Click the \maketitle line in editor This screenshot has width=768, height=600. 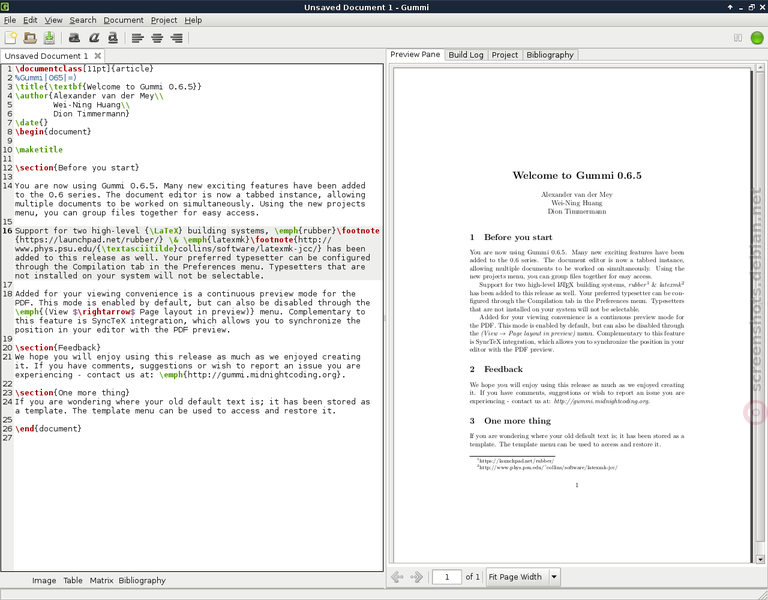pyautogui.click(x=39, y=150)
